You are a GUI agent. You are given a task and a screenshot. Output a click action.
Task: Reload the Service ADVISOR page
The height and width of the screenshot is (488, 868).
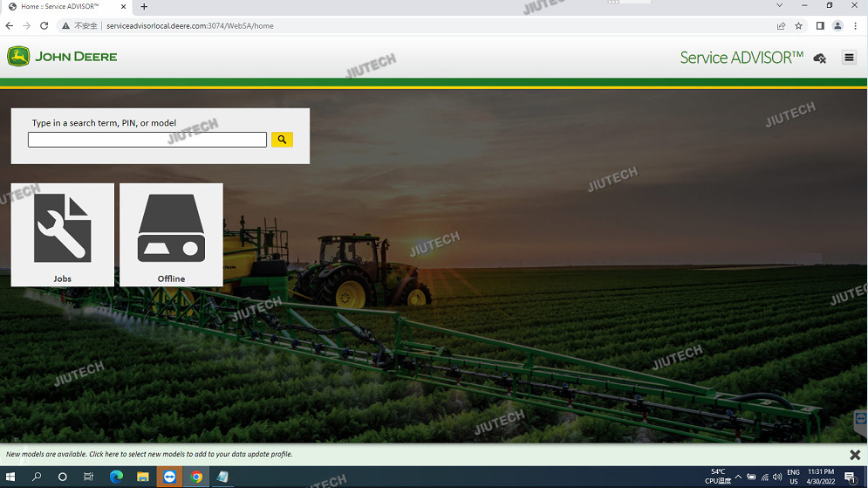point(44,25)
